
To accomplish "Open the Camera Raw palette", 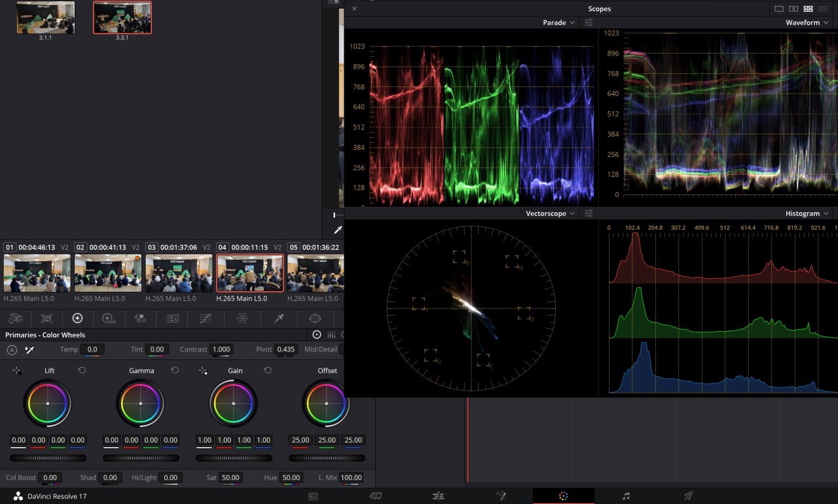I will coord(15,319).
